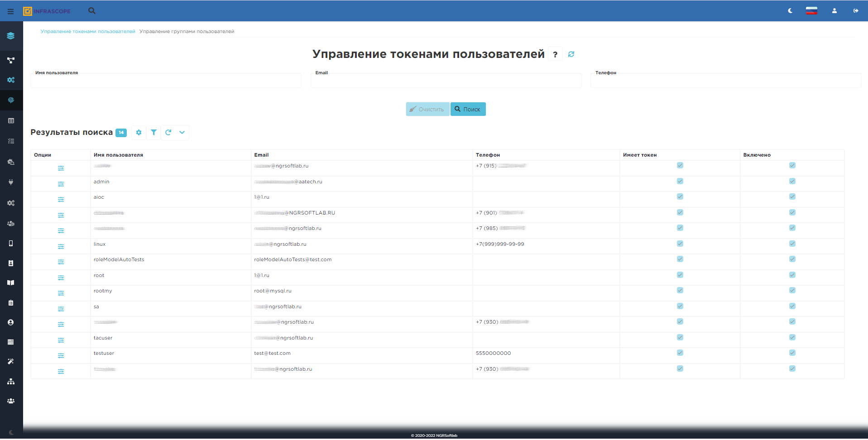Viewport: 868px width, 440px height.
Task: Open the magic wand tool in sidebar
Action: pyautogui.click(x=11, y=361)
